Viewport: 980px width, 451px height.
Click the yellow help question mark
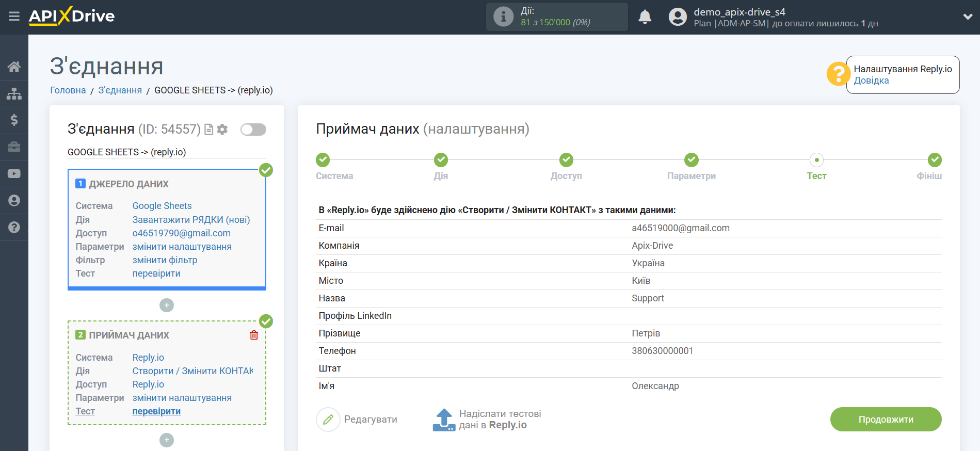(838, 74)
